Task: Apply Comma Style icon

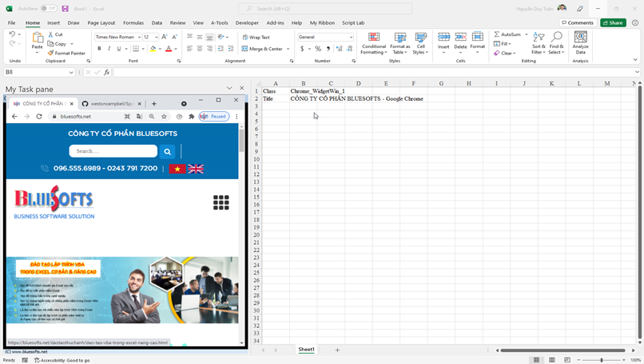Action: click(328, 49)
